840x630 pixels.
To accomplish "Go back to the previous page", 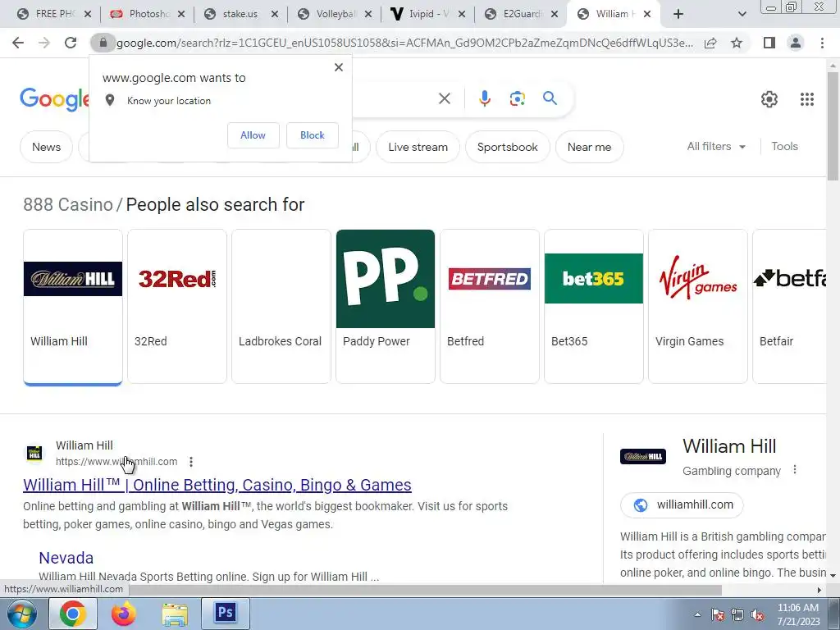I will click(18, 43).
